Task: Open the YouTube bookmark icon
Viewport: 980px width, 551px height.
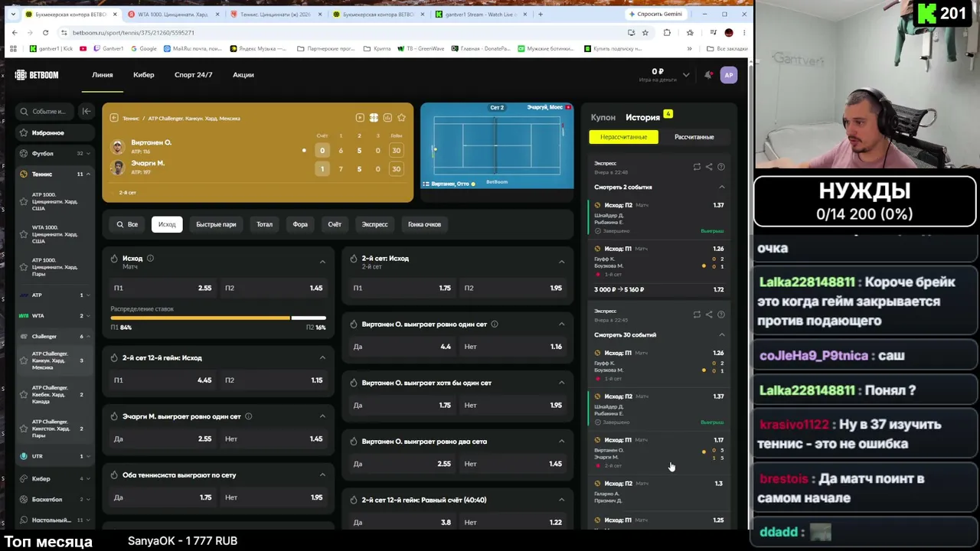Action: coord(83,49)
